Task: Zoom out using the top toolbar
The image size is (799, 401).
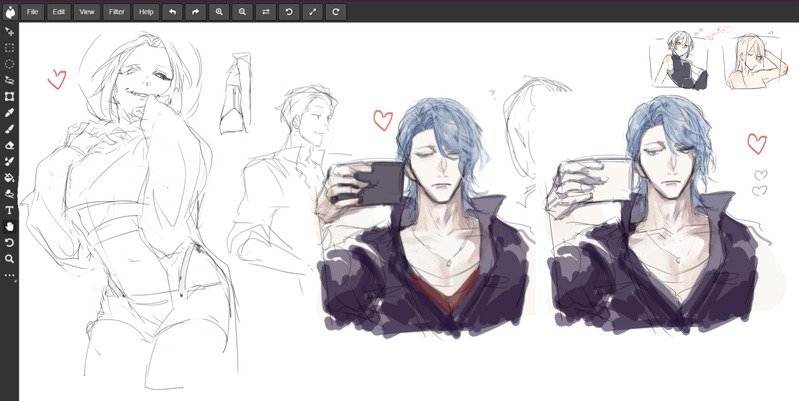Action: [x=243, y=12]
